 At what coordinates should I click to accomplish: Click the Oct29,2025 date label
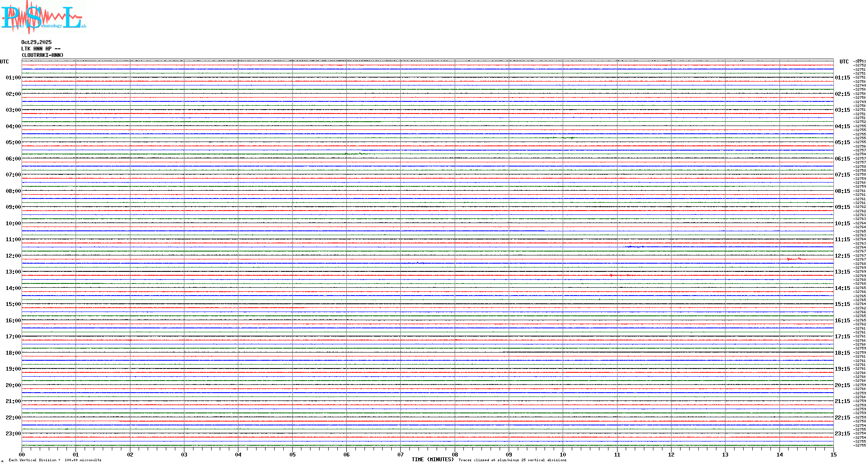pos(36,42)
